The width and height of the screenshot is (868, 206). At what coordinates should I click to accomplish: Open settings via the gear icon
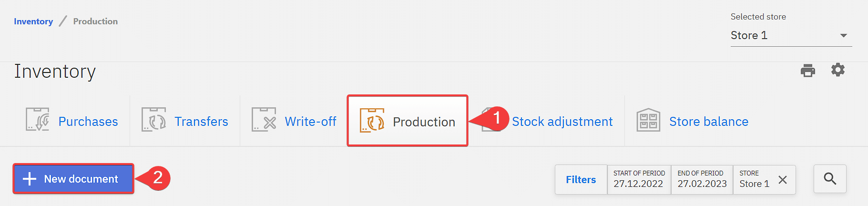coord(837,70)
